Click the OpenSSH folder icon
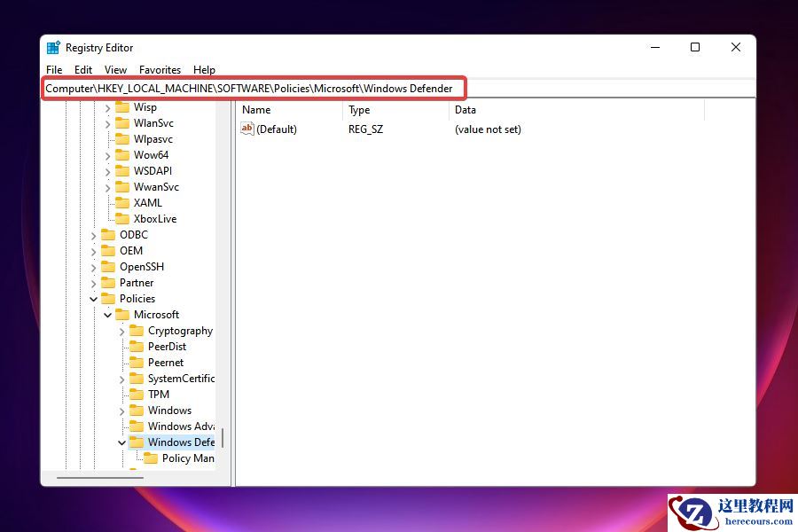 [108, 266]
